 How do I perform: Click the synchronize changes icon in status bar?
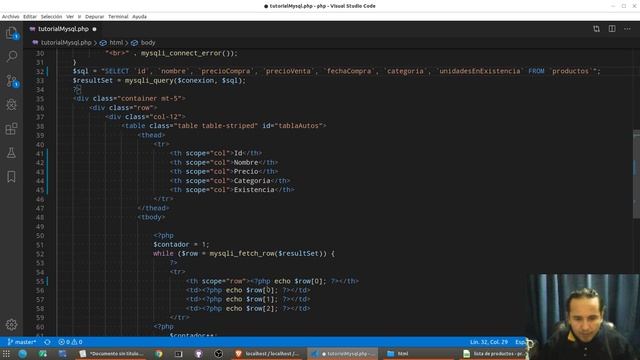[x=47, y=342]
